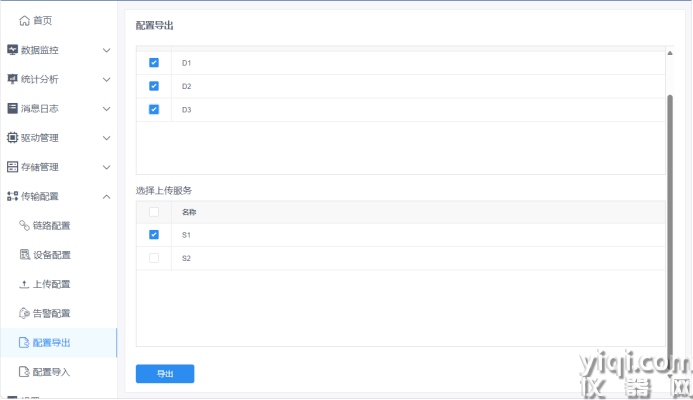The width and height of the screenshot is (693, 400).
Task: Click the 存储管理 menu label
Action: (39, 167)
